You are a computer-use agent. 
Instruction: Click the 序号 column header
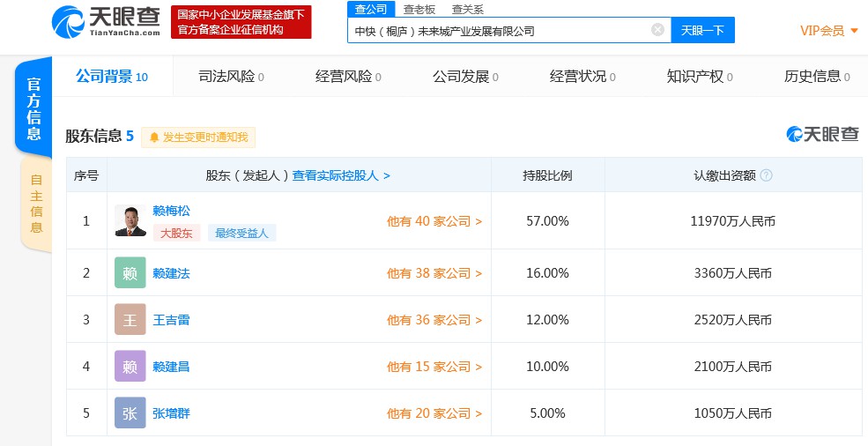[x=86, y=175]
